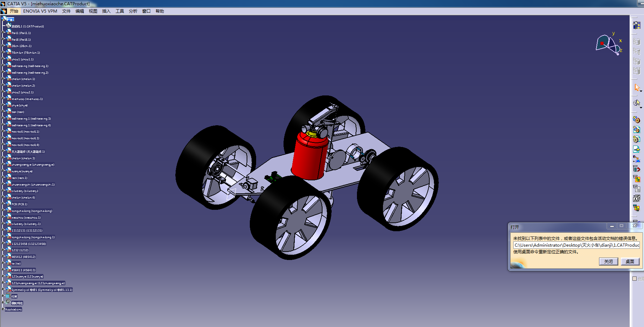Viewport: 644px width, 327px height.
Task: Click the 3D compass in the viewport corner
Action: (609, 44)
